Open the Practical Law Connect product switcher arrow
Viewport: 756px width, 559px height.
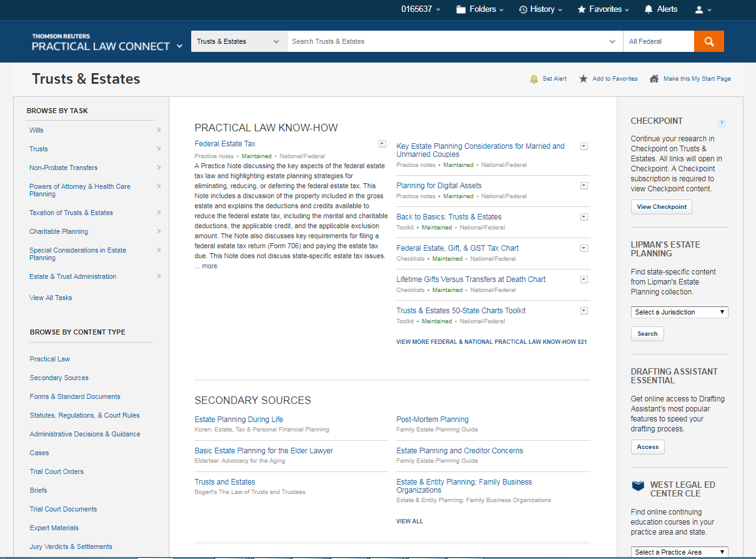point(180,46)
